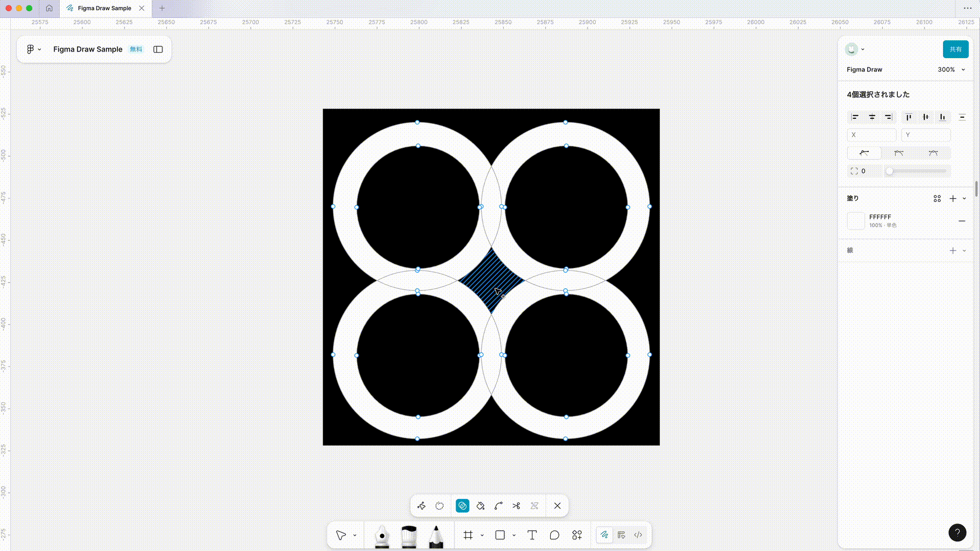Select the Cut scissors tool
Image resolution: width=980 pixels, height=551 pixels.
tap(517, 506)
